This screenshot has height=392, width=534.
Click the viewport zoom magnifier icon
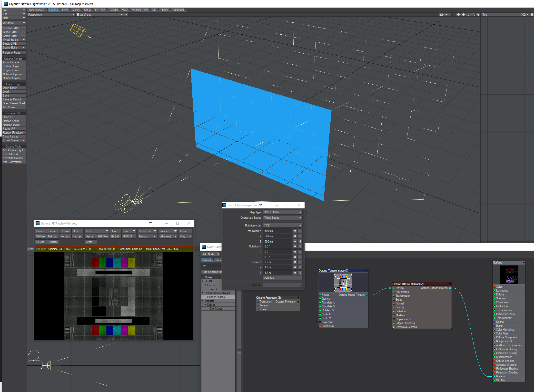pos(473,15)
